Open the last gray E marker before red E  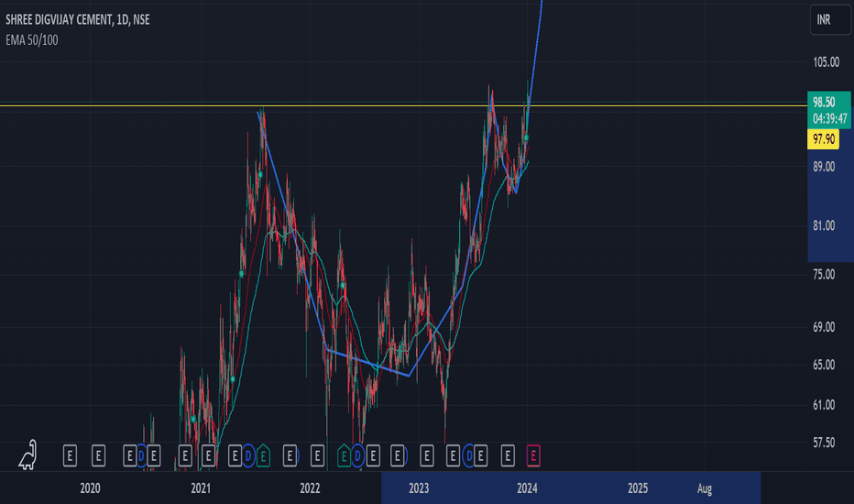(508, 455)
